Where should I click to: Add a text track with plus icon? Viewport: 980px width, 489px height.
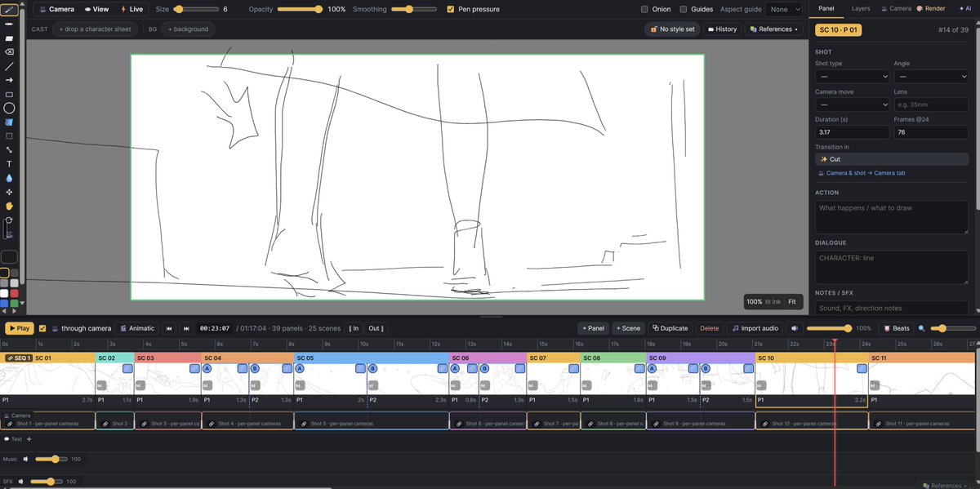[29, 439]
